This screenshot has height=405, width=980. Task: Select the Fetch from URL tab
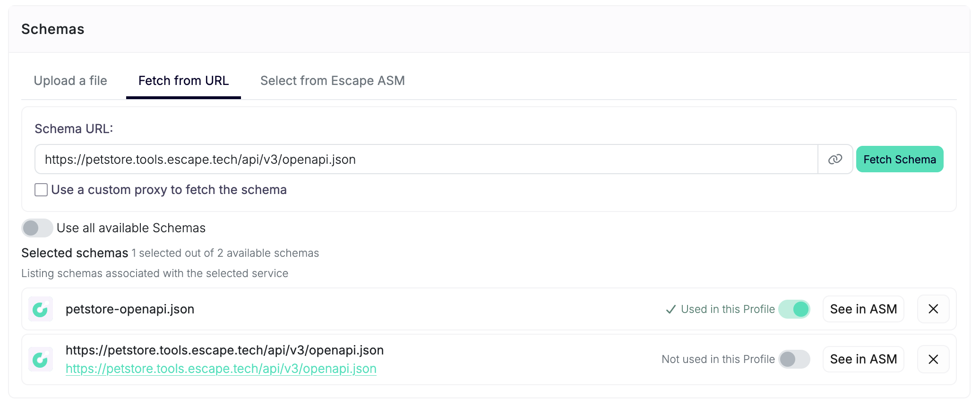tap(183, 81)
